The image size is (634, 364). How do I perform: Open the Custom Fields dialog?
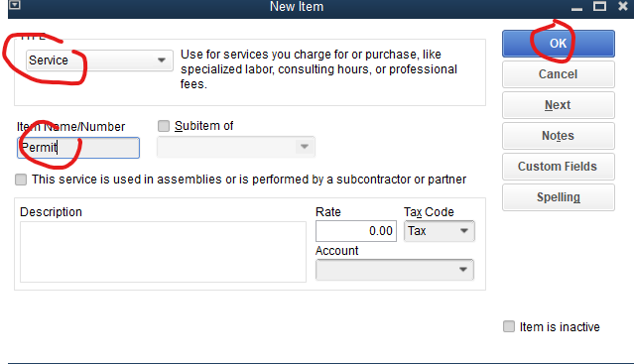tap(559, 167)
